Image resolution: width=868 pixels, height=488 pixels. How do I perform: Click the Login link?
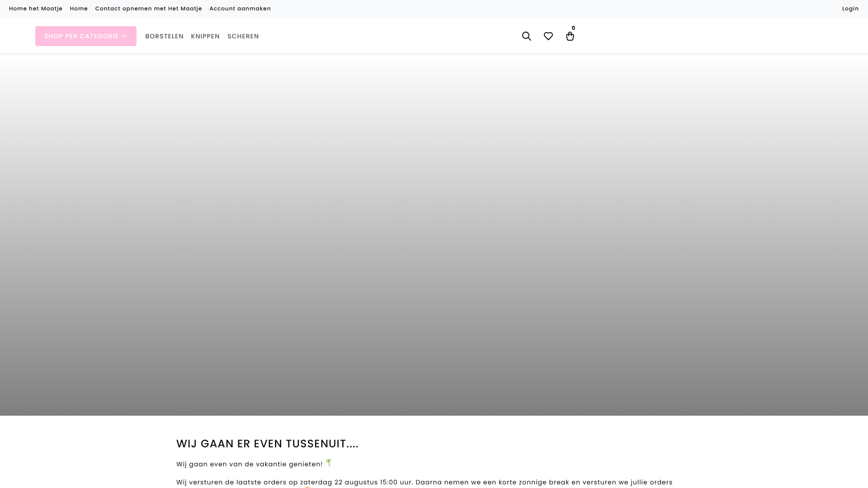point(850,9)
